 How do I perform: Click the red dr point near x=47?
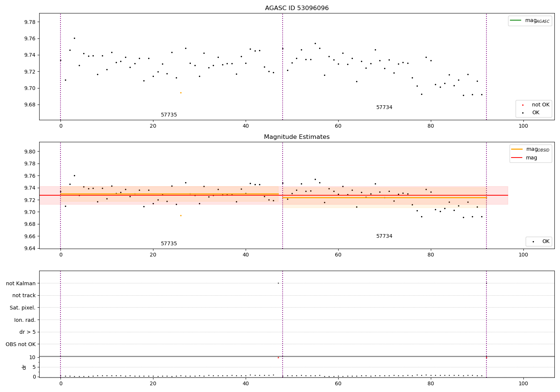pos(278,357)
